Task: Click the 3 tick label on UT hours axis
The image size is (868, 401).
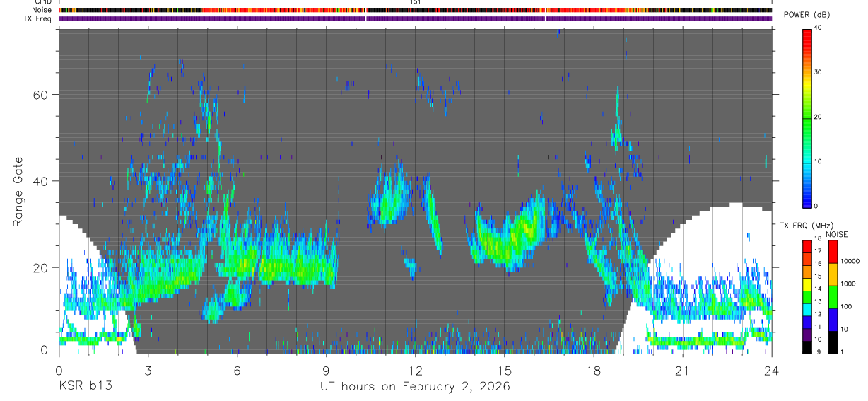Action: click(x=148, y=371)
